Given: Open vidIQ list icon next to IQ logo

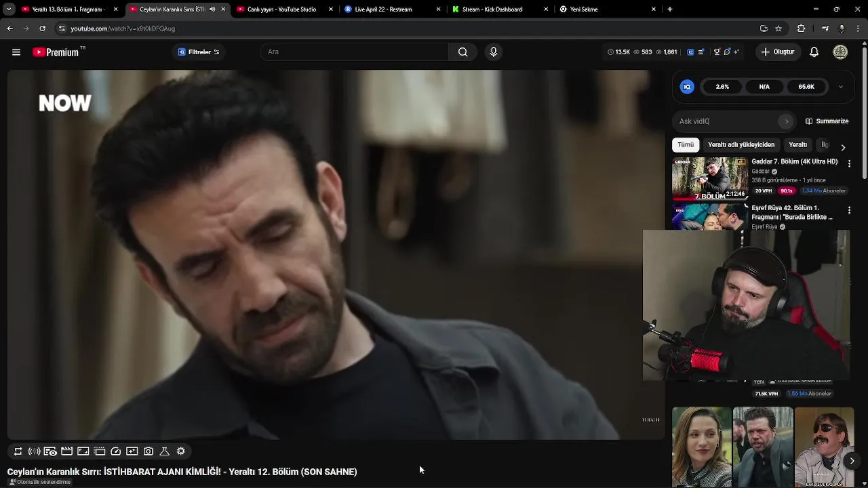Looking at the screenshot, I should pos(701,52).
